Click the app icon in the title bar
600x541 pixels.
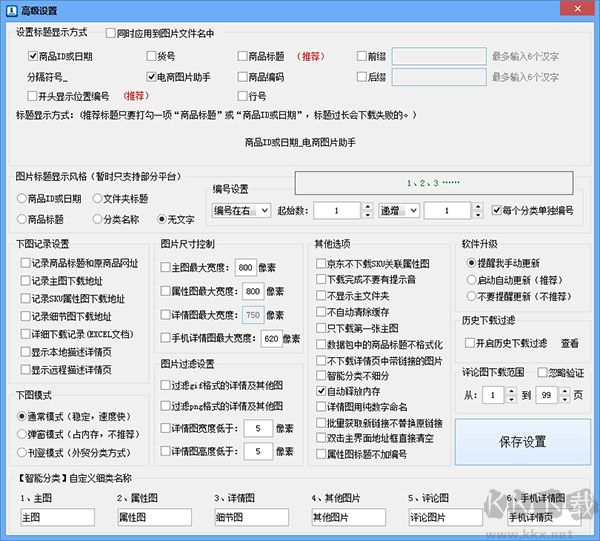click(x=11, y=9)
